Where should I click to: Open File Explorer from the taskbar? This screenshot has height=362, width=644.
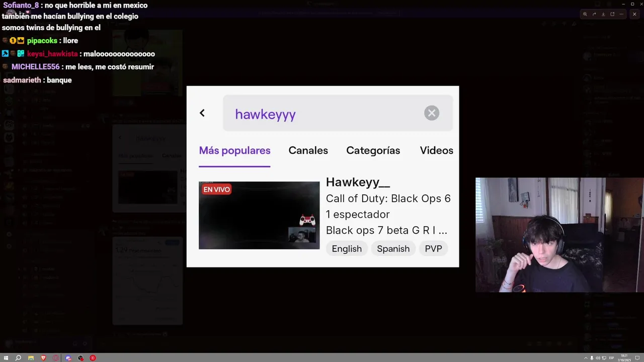click(31, 358)
